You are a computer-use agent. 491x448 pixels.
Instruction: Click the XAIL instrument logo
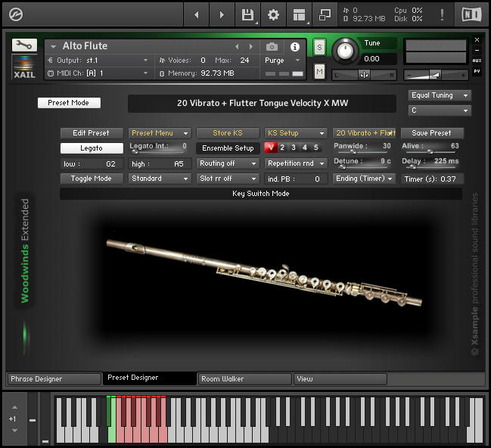pyautogui.click(x=24, y=67)
